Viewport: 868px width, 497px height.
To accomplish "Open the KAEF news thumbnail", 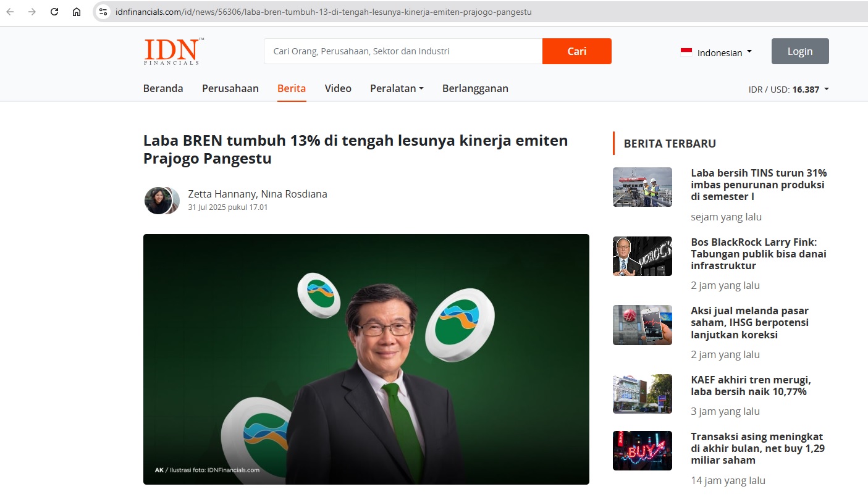I will click(643, 394).
